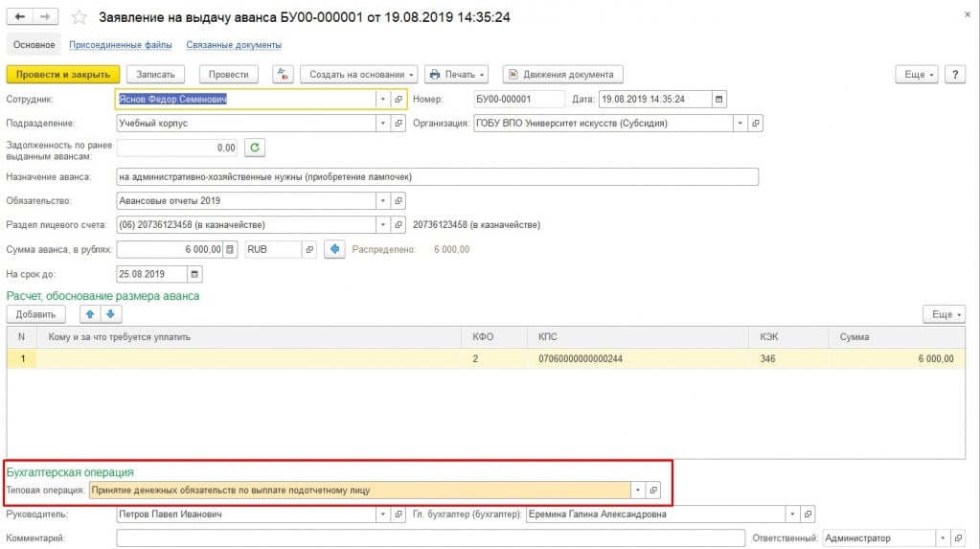The height and width of the screenshot is (549, 980).
Task: Click the blue arrow next to currency
Action: [x=334, y=249]
